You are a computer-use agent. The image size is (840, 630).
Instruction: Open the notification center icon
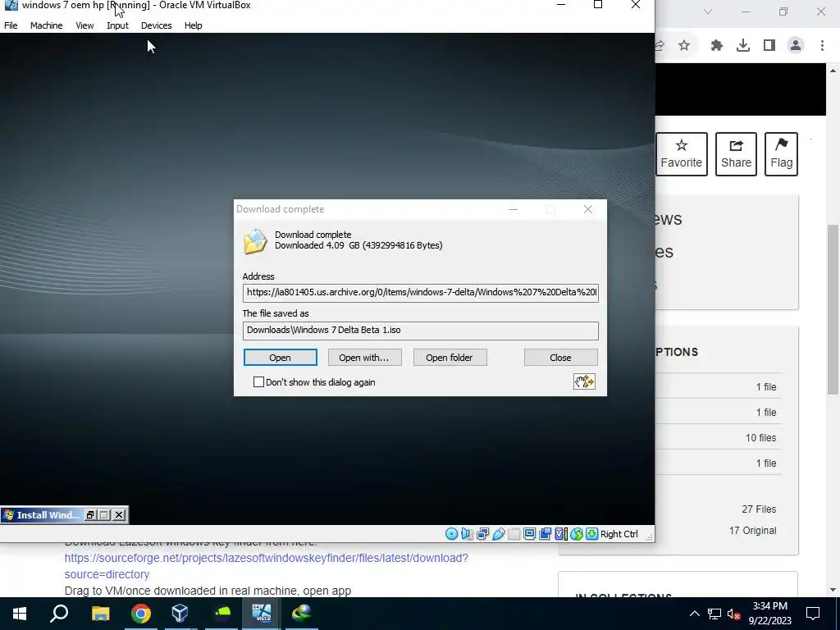point(813,614)
